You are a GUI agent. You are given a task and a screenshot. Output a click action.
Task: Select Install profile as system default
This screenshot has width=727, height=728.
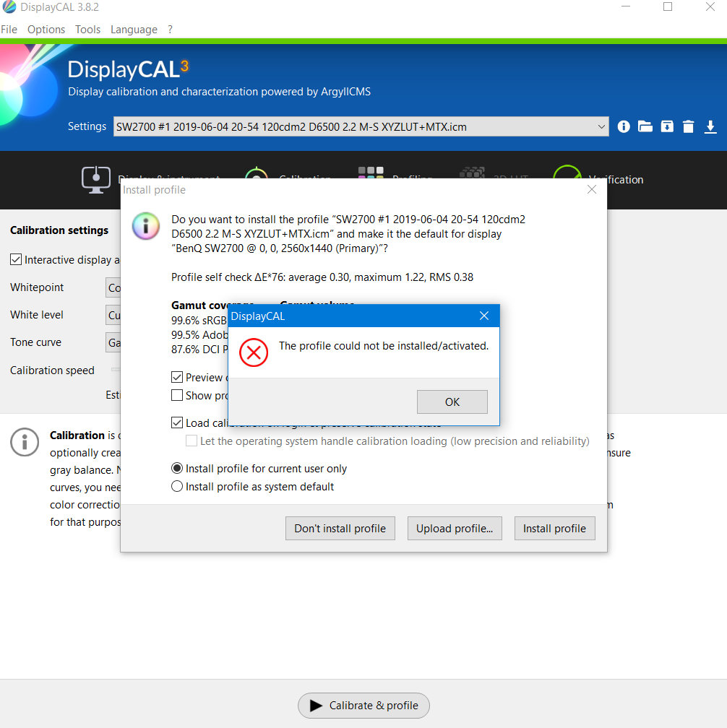[x=177, y=486]
